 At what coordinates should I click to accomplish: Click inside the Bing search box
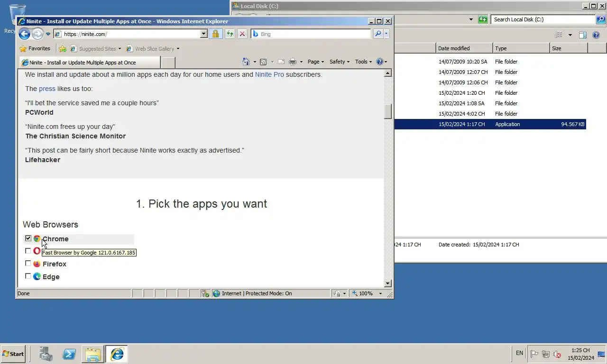click(311, 34)
